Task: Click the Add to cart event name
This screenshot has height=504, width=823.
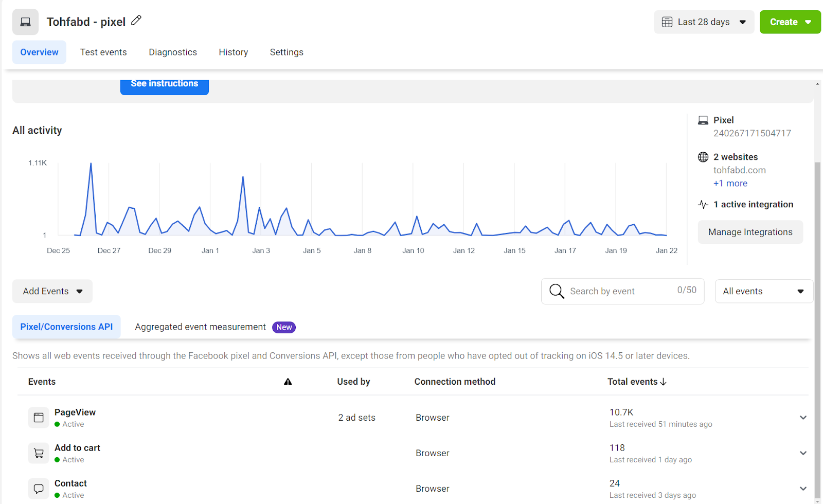Action: 77,447
